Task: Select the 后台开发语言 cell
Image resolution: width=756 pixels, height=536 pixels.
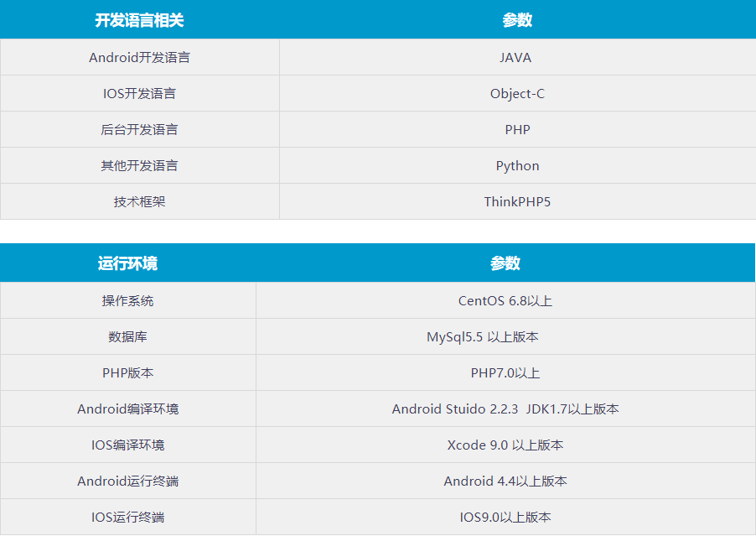Action: point(139,129)
